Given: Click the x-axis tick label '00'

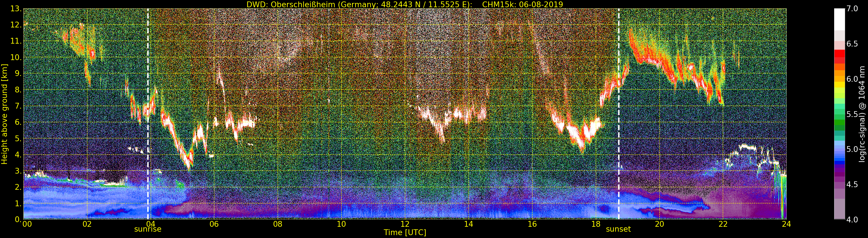Looking at the screenshot, I should pos(27,224).
